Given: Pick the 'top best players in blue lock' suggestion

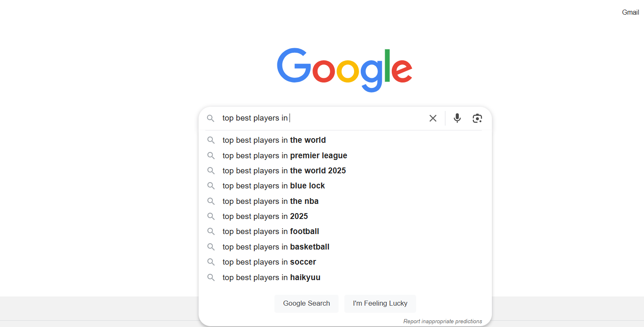Looking at the screenshot, I should click(273, 185).
